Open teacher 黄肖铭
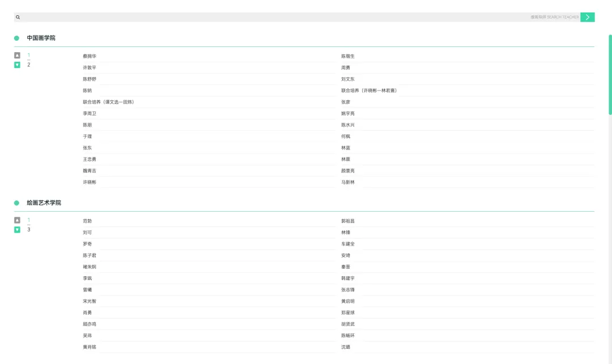This screenshot has height=364, width=612. 90,347
